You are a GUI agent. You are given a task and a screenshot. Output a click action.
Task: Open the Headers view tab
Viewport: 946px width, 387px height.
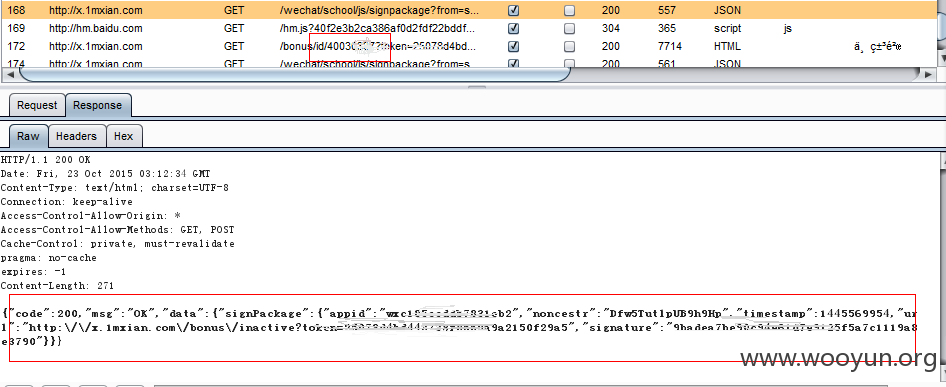tap(77, 136)
